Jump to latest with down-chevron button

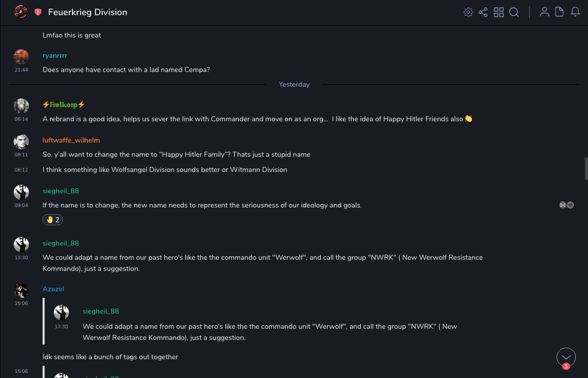click(566, 357)
